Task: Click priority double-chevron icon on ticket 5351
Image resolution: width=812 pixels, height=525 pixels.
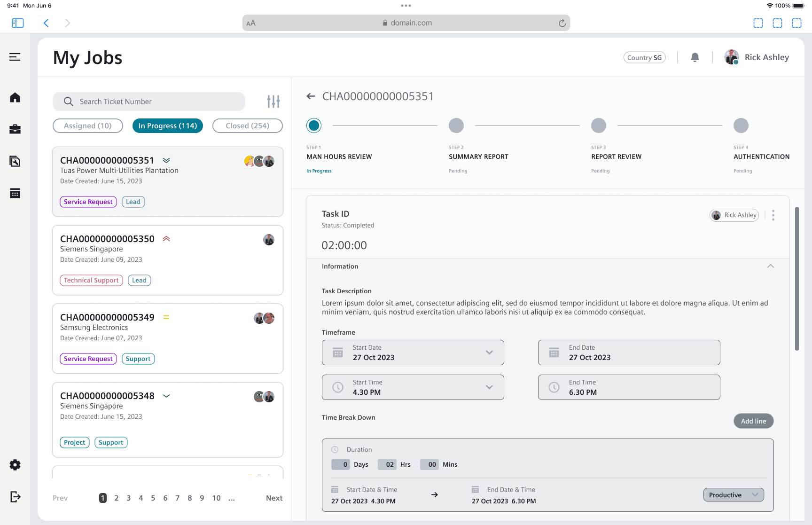Action: tap(166, 160)
